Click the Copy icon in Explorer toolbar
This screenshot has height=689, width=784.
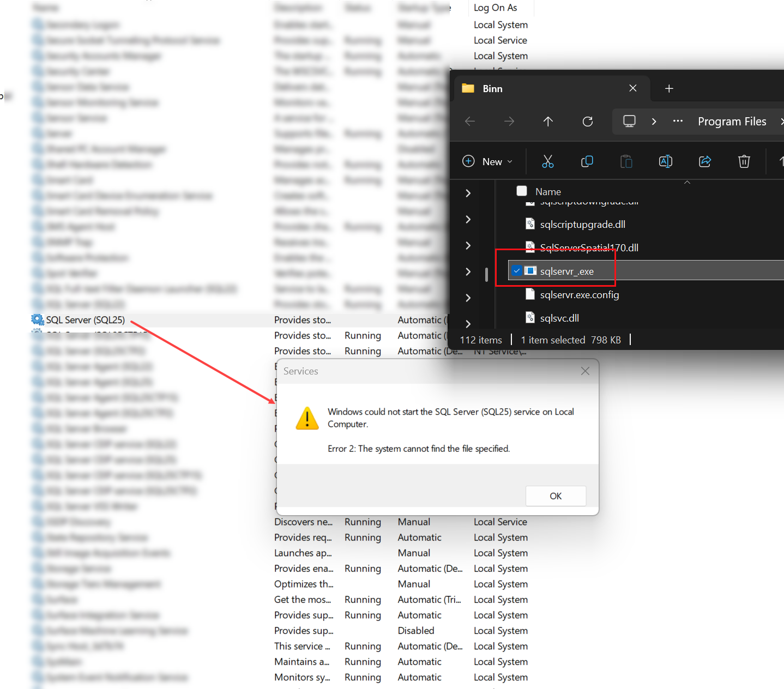[x=587, y=161]
